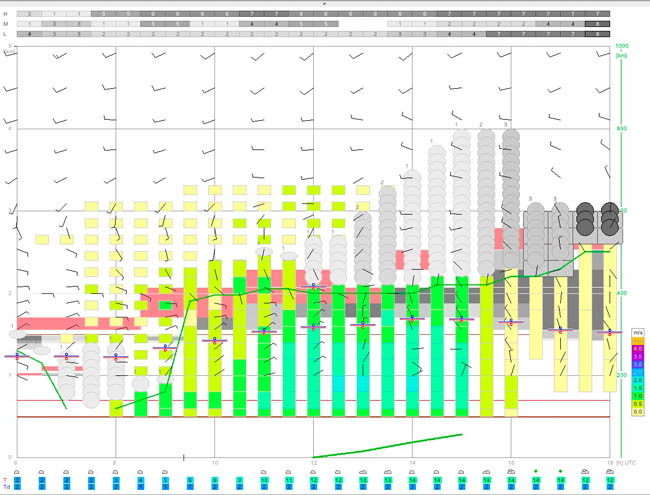The height and width of the screenshot is (495, 650).
Task: Select the darkest cumulus cloud stack at 18 UTC
Action: [x=610, y=218]
